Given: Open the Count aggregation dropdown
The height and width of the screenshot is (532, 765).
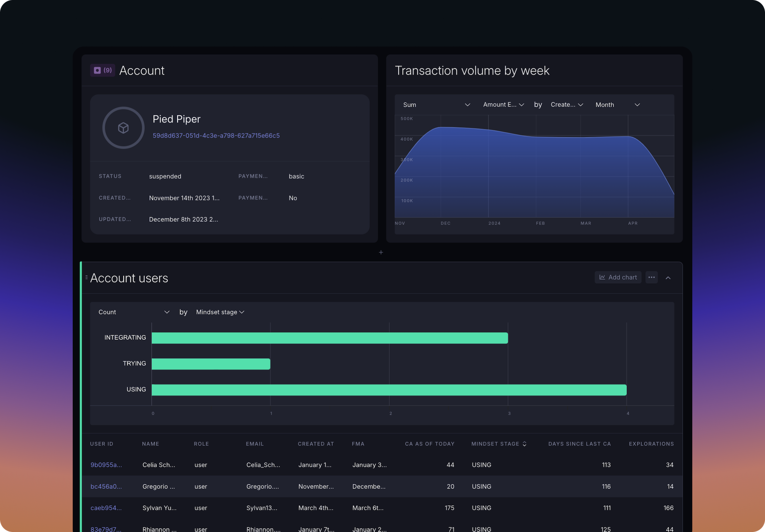Looking at the screenshot, I should [134, 312].
